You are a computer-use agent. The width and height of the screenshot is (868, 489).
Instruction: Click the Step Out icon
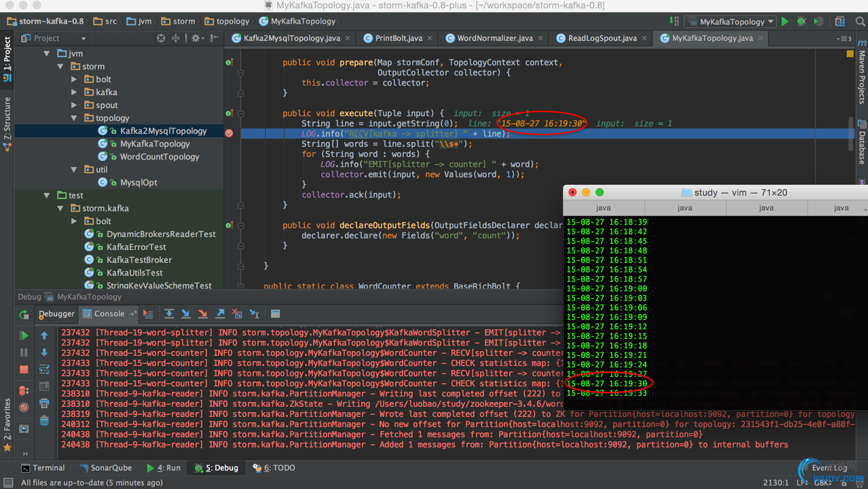click(x=220, y=314)
